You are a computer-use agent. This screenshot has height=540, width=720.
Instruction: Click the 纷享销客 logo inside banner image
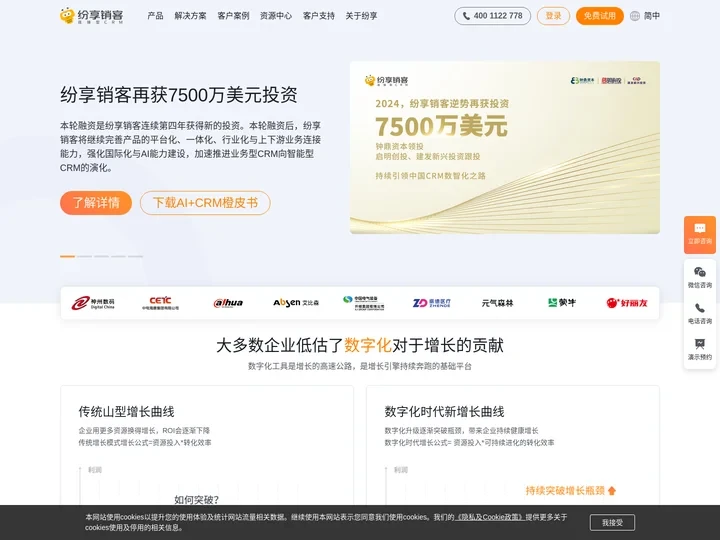point(387,81)
